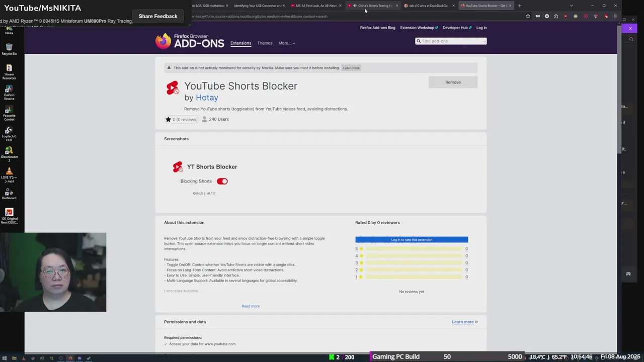Click the YT Shorts Blocker screenshot thumbnail

point(205,179)
